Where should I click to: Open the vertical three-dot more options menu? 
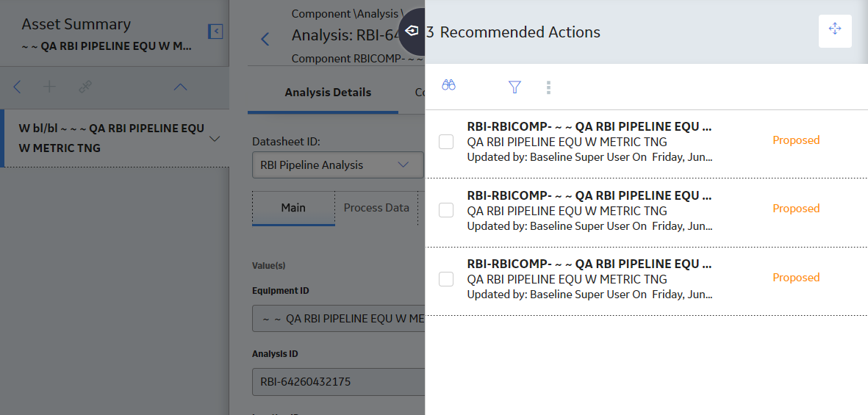click(x=548, y=87)
